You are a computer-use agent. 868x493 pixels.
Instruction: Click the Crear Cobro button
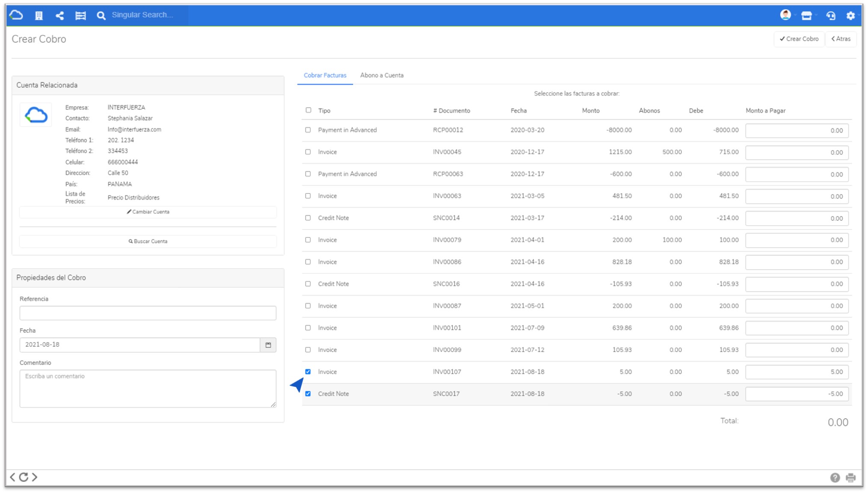(x=799, y=39)
